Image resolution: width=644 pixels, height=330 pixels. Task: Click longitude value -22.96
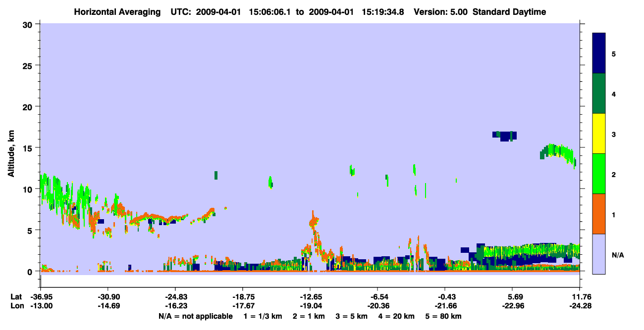click(513, 306)
